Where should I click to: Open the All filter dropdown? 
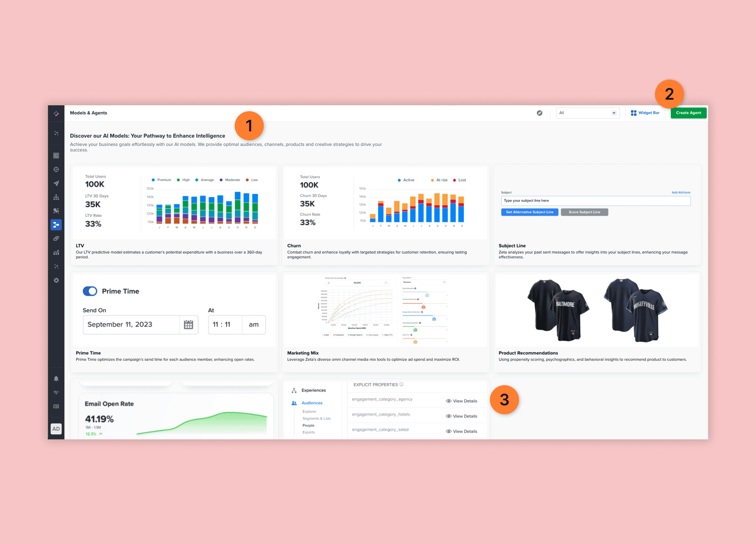point(587,113)
